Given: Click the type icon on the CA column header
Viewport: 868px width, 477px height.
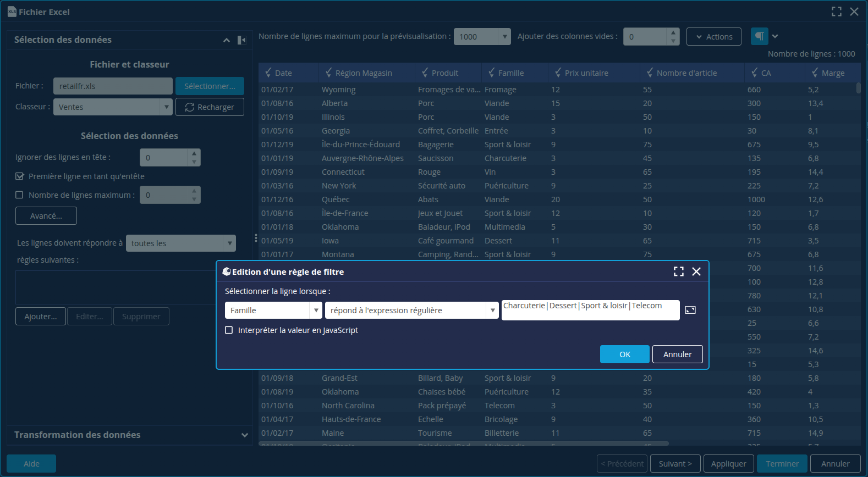Looking at the screenshot, I should pyautogui.click(x=754, y=73).
